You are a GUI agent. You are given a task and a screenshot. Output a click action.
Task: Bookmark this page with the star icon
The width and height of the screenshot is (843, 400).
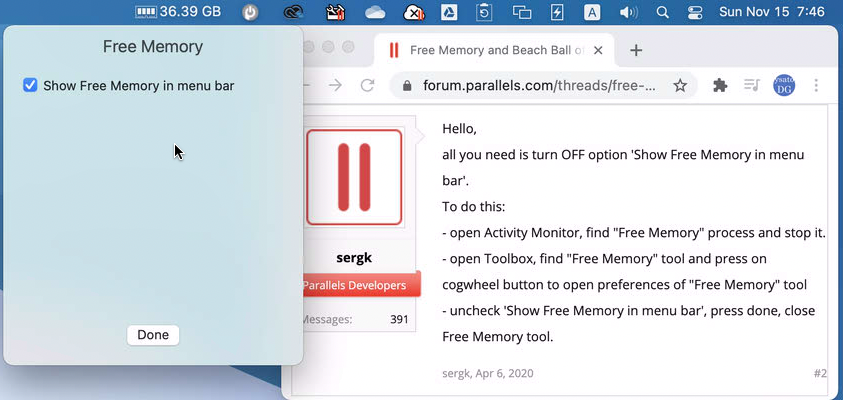(x=680, y=86)
